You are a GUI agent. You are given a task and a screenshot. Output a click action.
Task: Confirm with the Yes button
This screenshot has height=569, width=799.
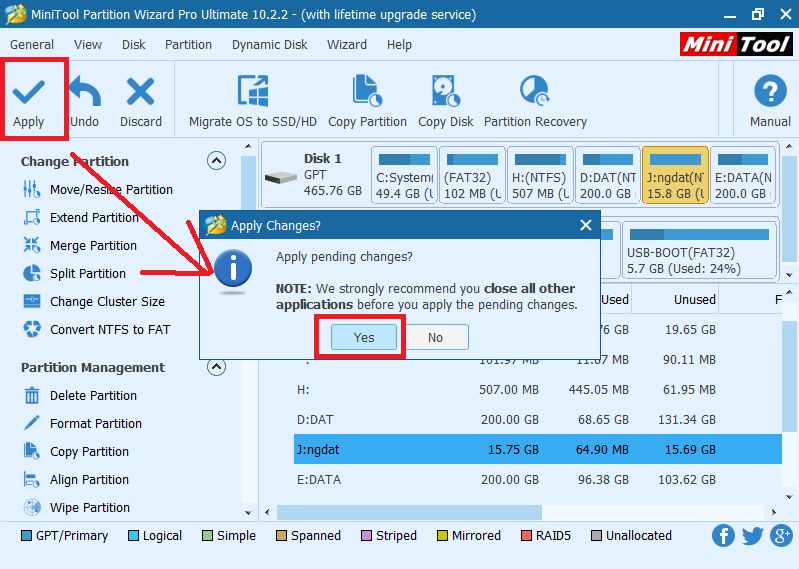(x=364, y=337)
